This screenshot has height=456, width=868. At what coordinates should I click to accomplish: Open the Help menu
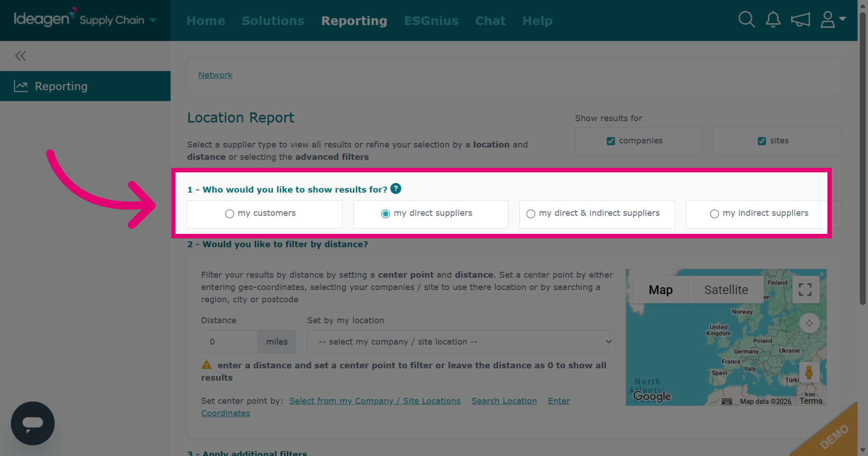click(x=538, y=21)
